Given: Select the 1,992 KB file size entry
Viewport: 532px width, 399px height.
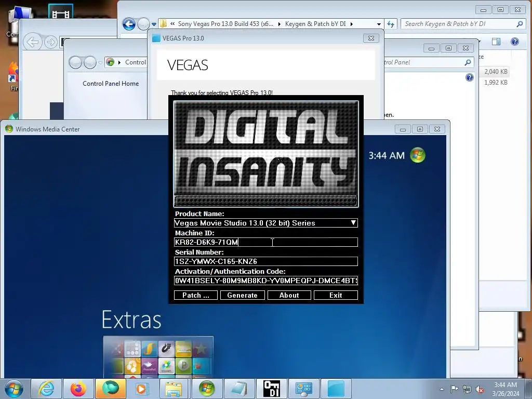Looking at the screenshot, I should tap(496, 83).
